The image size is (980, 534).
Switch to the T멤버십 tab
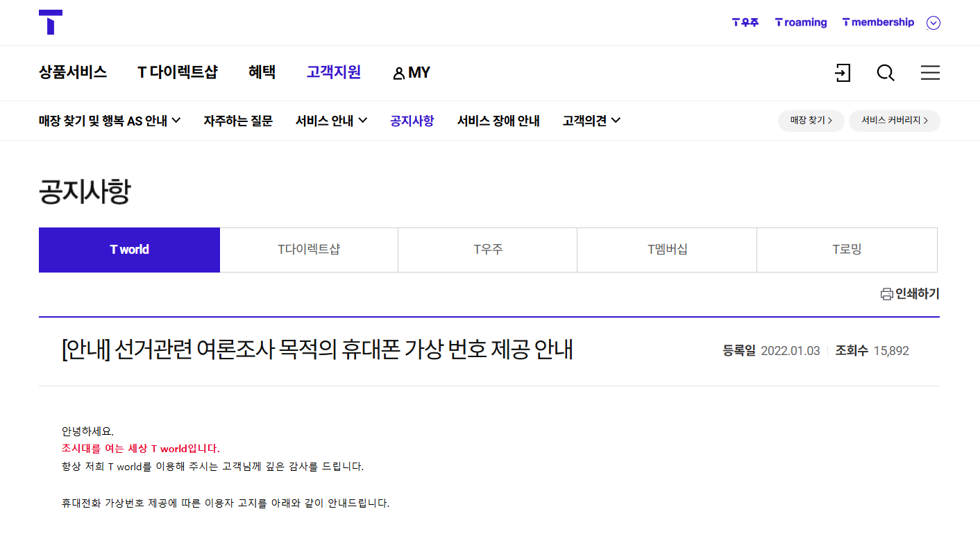(x=666, y=250)
